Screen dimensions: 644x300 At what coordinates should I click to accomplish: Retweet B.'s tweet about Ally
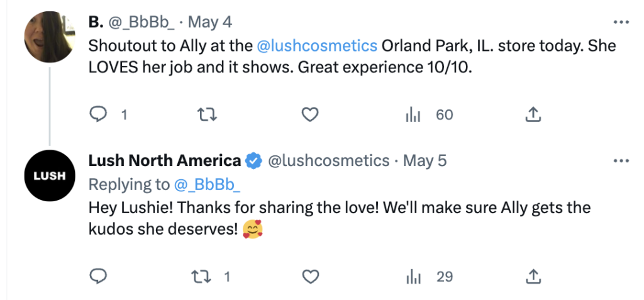[x=205, y=114]
